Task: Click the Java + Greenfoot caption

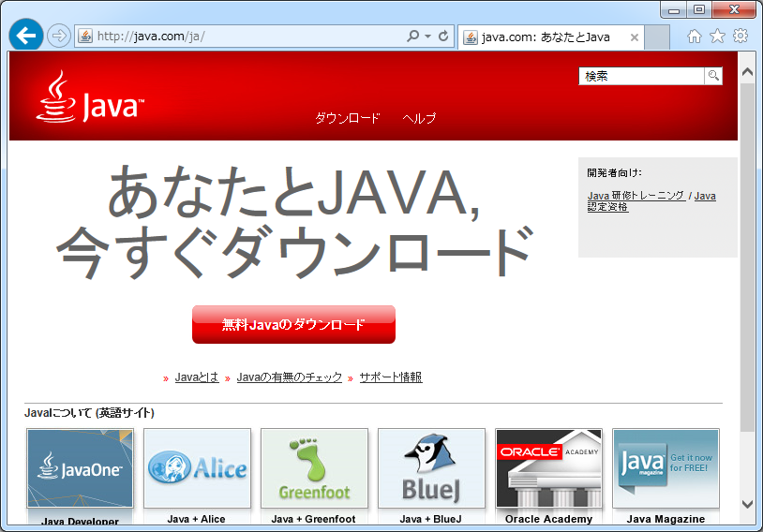Action: tap(313, 519)
